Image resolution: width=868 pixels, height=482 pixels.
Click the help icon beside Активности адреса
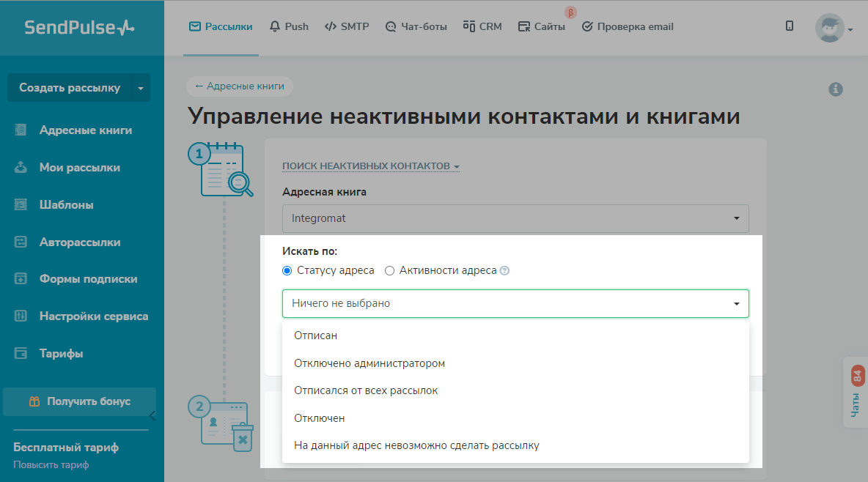(x=504, y=270)
